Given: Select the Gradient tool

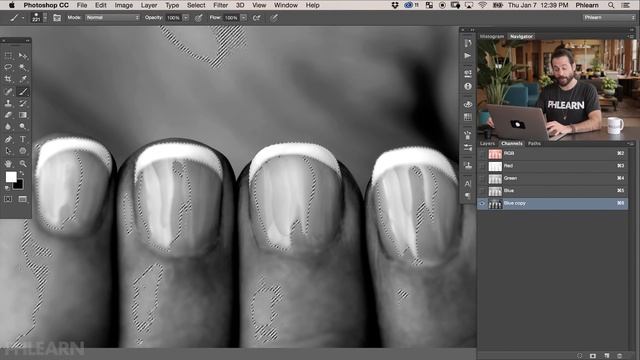Looking at the screenshot, I should (x=23, y=115).
